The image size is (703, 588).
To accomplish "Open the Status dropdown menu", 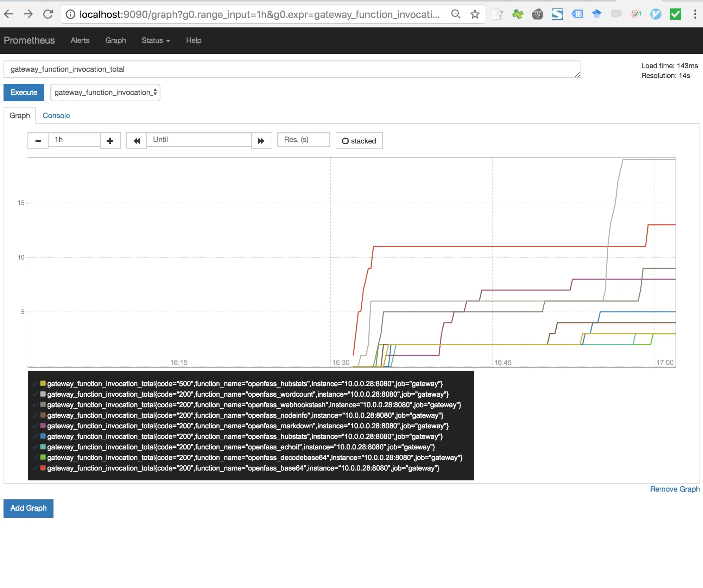I will [156, 40].
